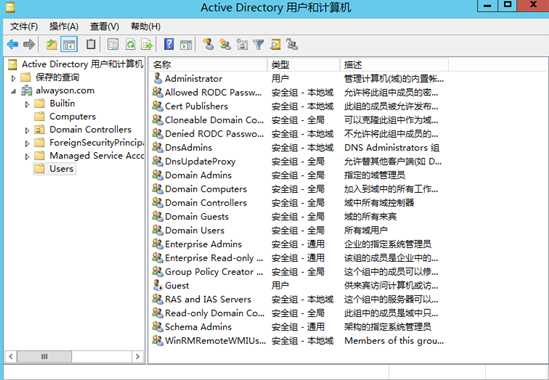The height and width of the screenshot is (380, 549).
Task: Select the WinRMRemoteWMIUs... group row
Action: pyautogui.click(x=298, y=340)
